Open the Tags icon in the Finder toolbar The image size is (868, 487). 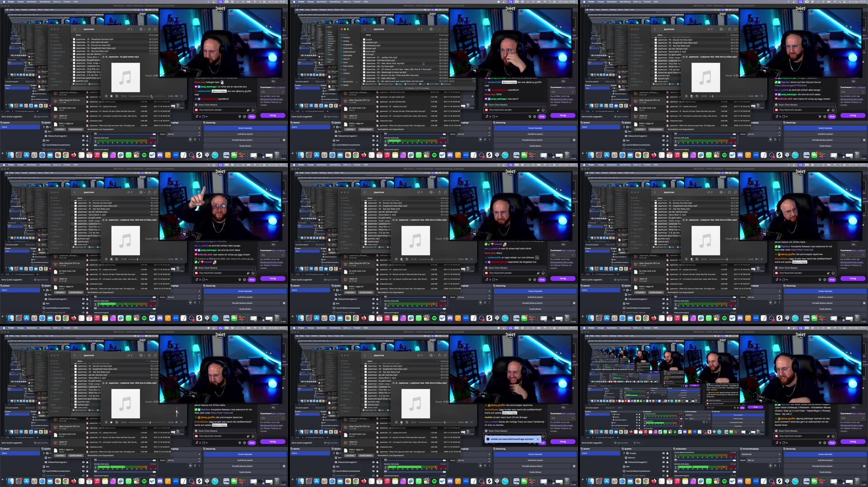(x=155, y=29)
